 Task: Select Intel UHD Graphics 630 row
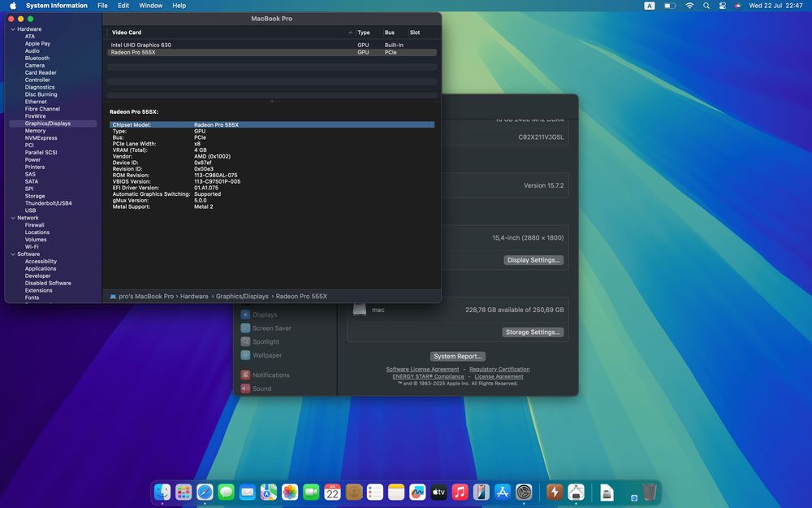click(272, 45)
